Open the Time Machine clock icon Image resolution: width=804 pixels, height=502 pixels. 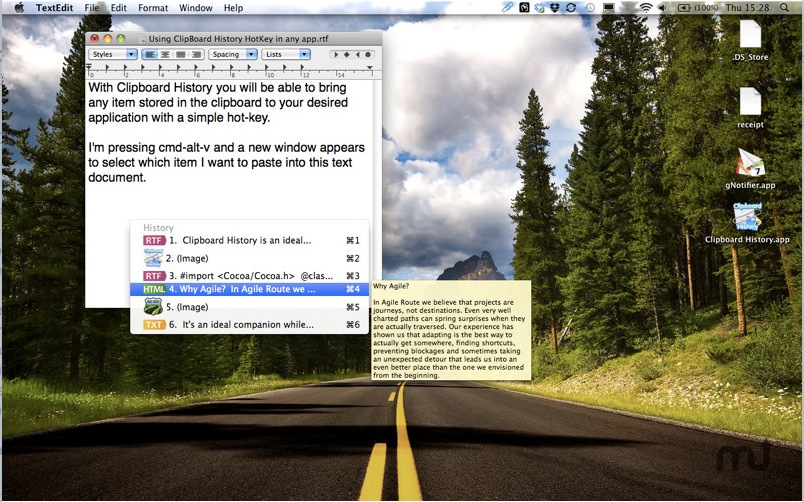(x=590, y=8)
